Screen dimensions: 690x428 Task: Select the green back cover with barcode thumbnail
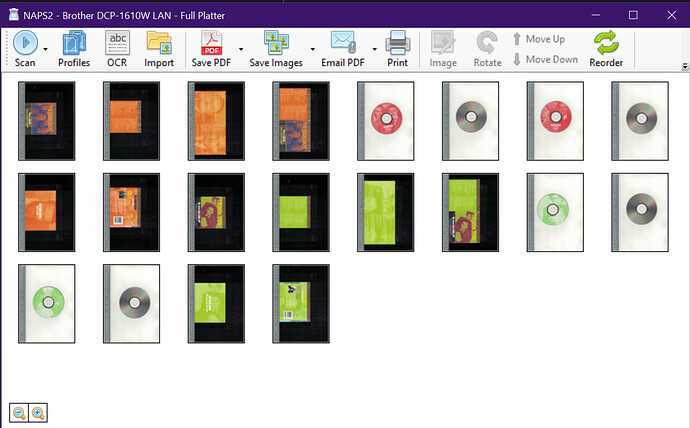[301, 304]
